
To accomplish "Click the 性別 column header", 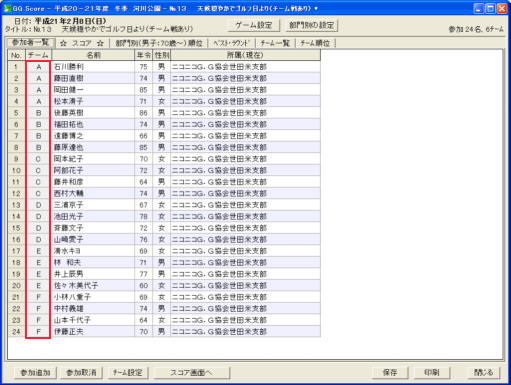I will [x=162, y=55].
